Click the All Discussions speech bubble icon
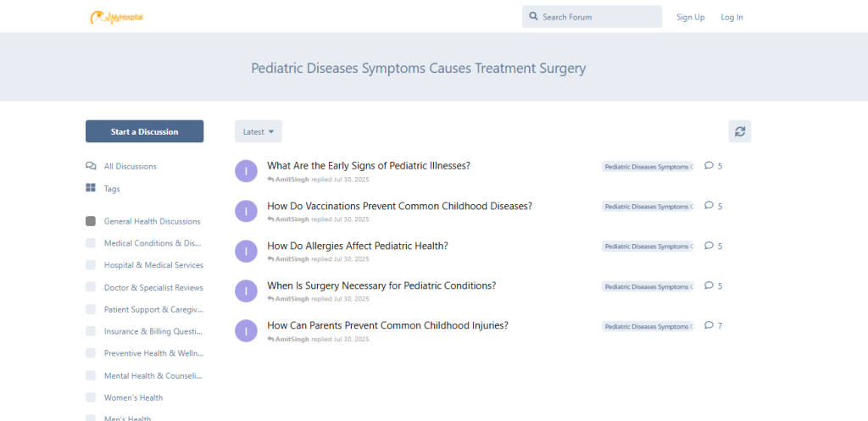This screenshot has height=421, width=868. coord(91,166)
